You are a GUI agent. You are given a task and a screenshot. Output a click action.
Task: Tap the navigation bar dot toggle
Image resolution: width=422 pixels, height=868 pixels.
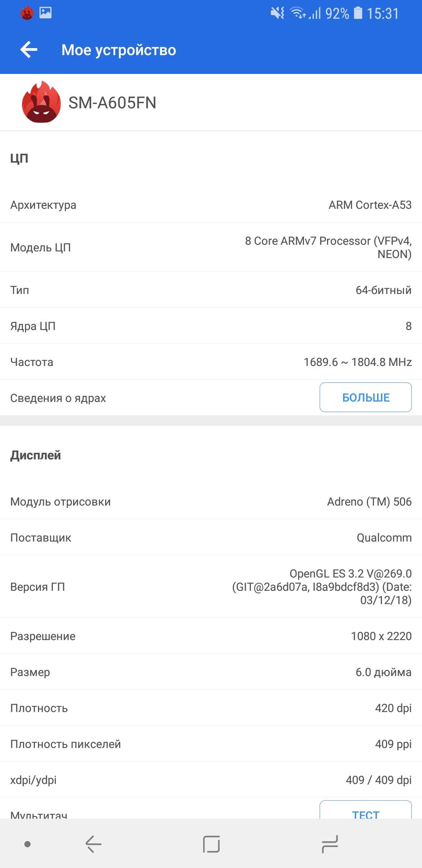[x=27, y=844]
